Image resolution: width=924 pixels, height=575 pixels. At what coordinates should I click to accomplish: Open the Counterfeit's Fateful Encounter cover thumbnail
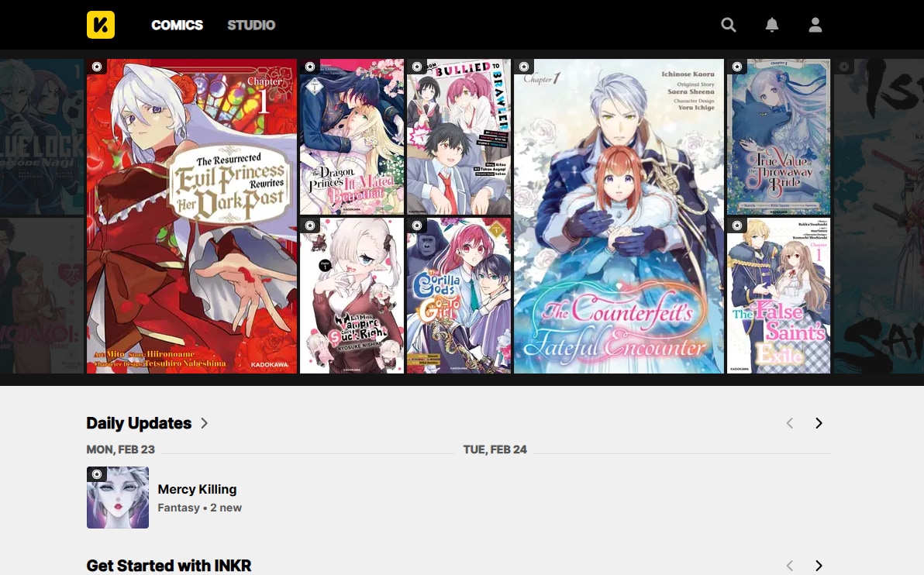point(619,215)
